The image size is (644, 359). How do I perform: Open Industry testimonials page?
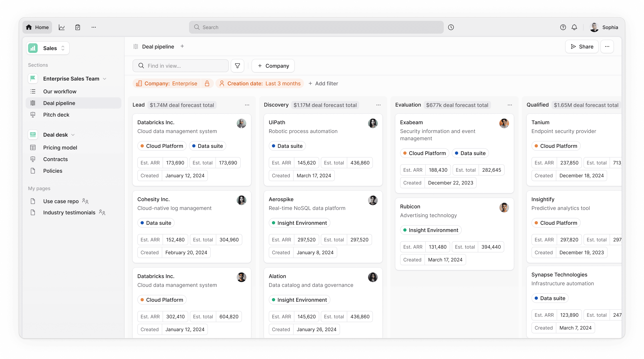(69, 213)
